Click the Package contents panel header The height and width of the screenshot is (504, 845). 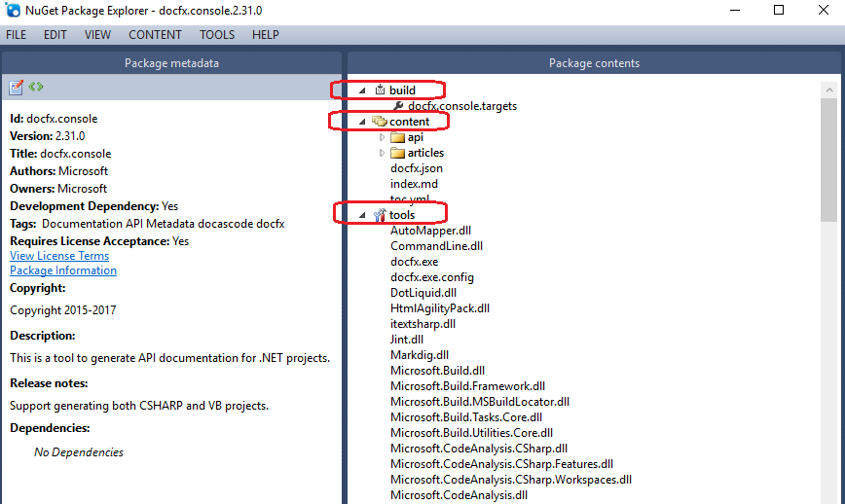595,63
